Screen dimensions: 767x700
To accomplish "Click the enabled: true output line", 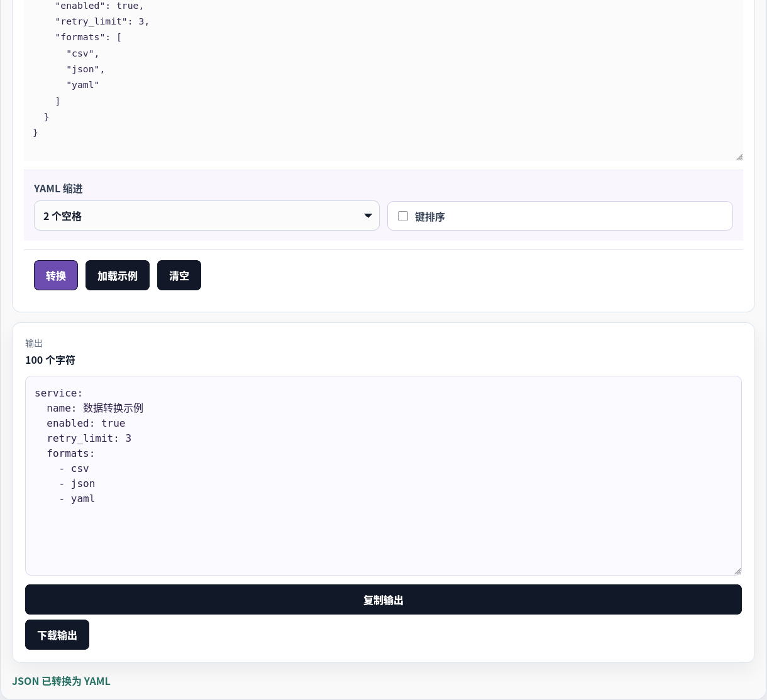I will coord(86,424).
